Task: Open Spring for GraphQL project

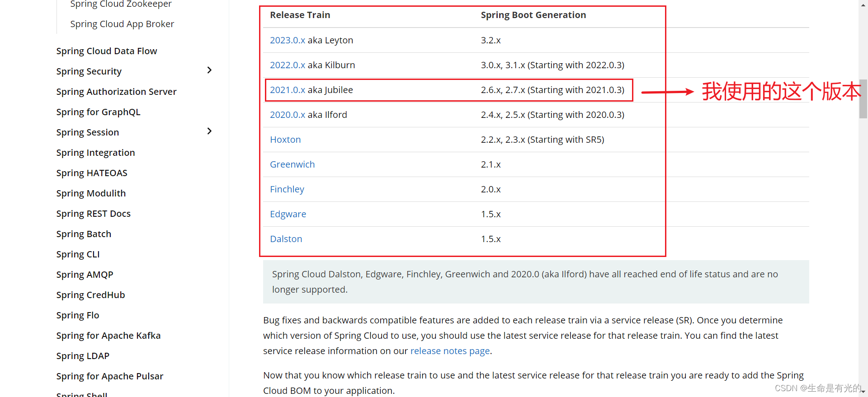Action: 99,112
